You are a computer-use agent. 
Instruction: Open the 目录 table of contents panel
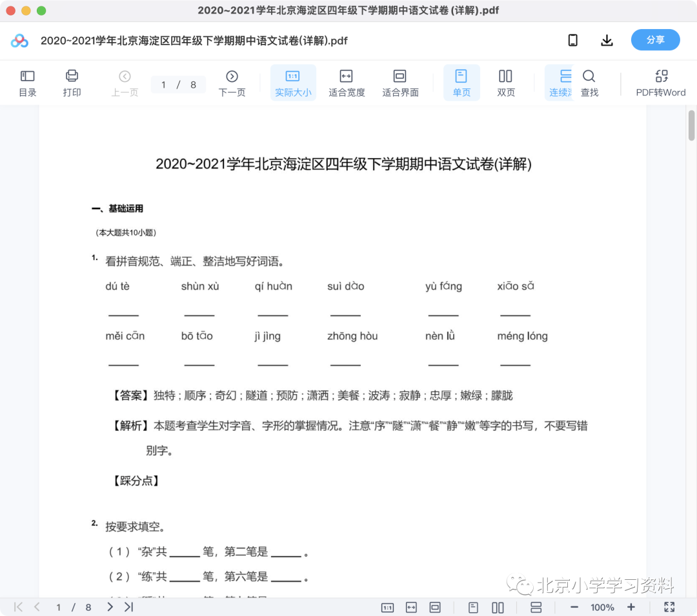pos(28,83)
